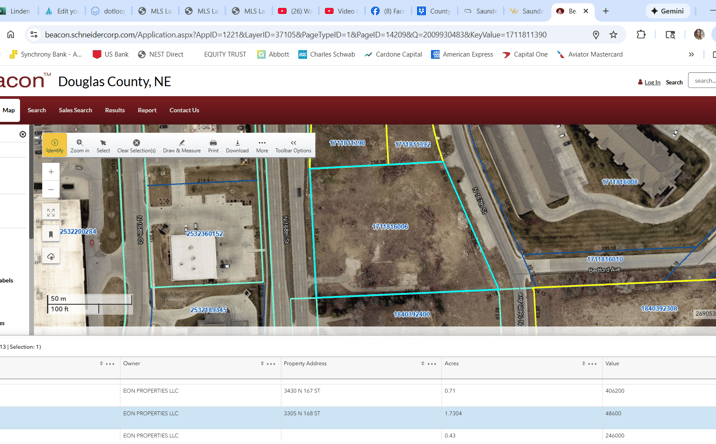Open the US Bank bookmark
Screen dimensions: 716x444
[111, 54]
